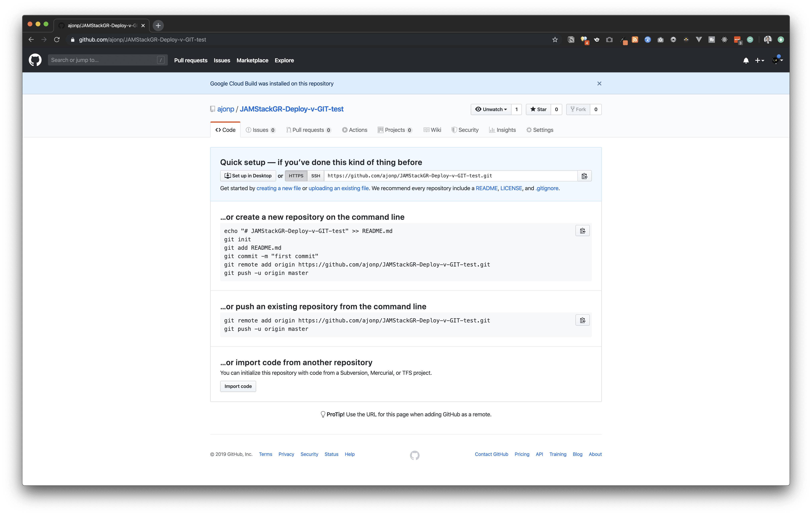Click the Fork button
Image resolution: width=812 pixels, height=515 pixels.
pos(578,109)
